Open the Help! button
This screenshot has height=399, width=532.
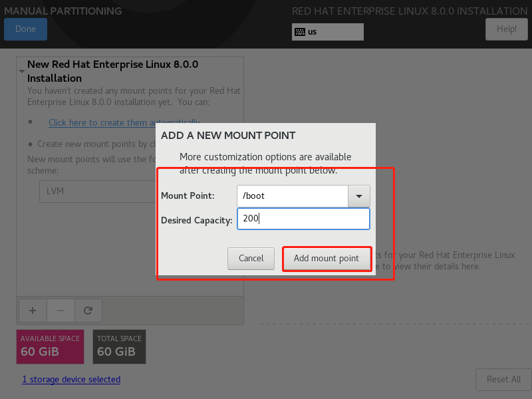(507, 29)
